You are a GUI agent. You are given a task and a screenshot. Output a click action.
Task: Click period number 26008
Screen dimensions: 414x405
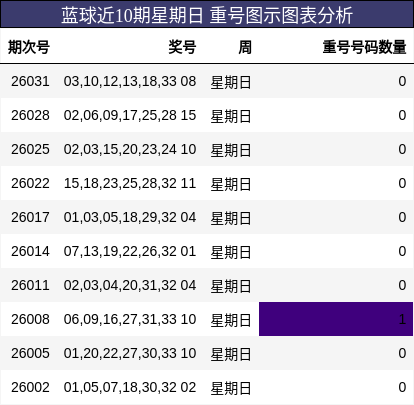[30, 319]
